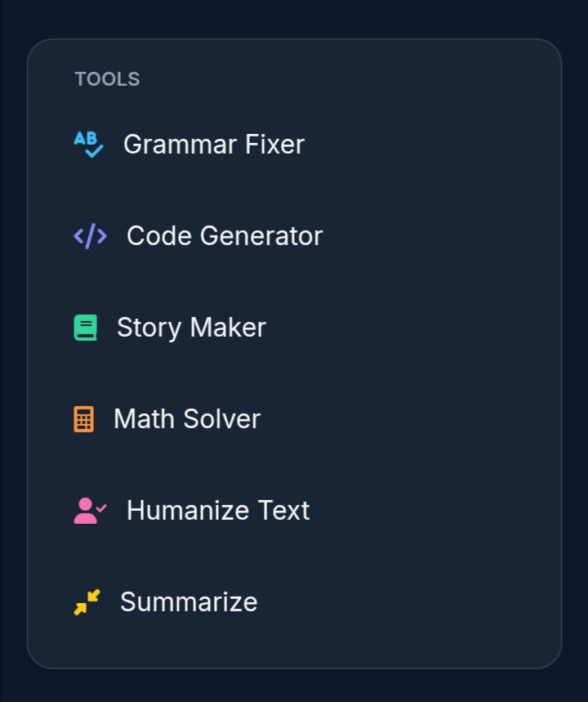Select the Humanize Text label

pyautogui.click(x=218, y=510)
